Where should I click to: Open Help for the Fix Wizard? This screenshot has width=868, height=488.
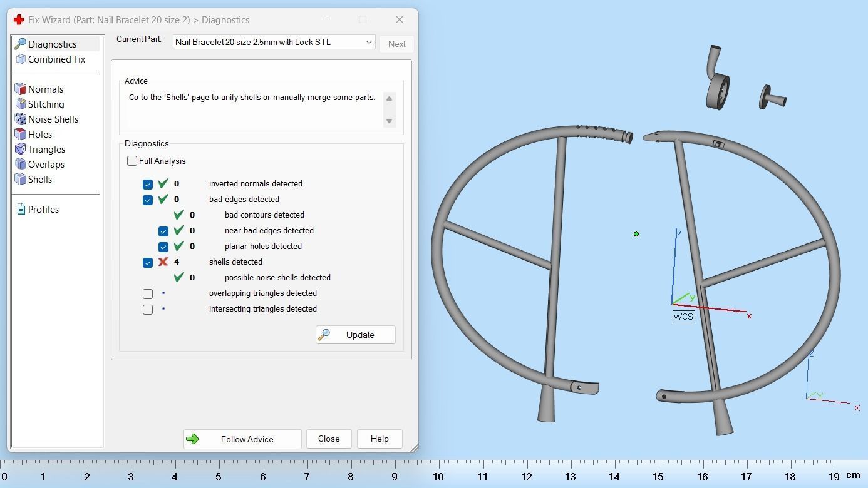tap(380, 439)
